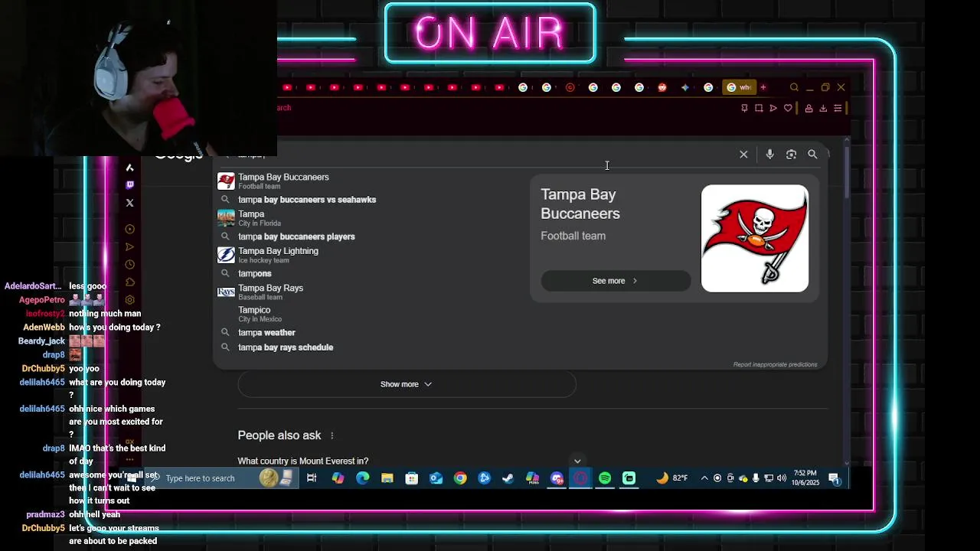This screenshot has height=551, width=980.
Task: Open Outlook from taskbar
Action: coord(436,478)
